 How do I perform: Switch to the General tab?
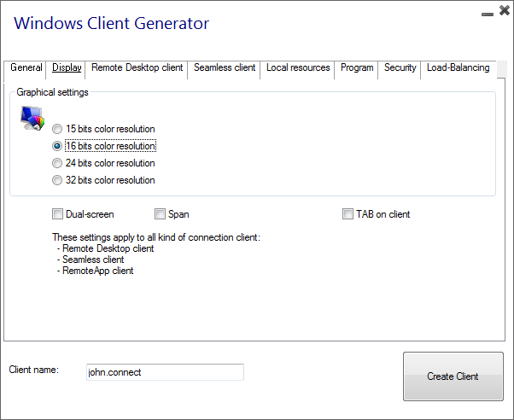26,68
